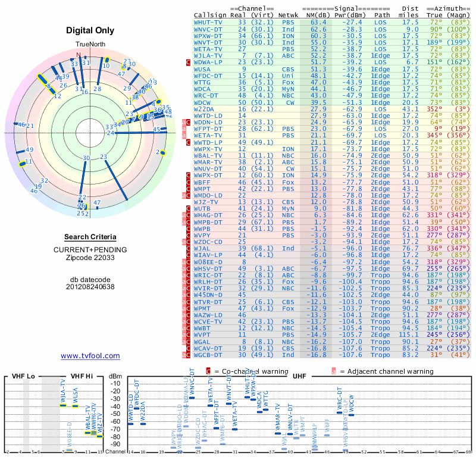
Task: Select the WWBT callsign
Action: tap(202, 328)
